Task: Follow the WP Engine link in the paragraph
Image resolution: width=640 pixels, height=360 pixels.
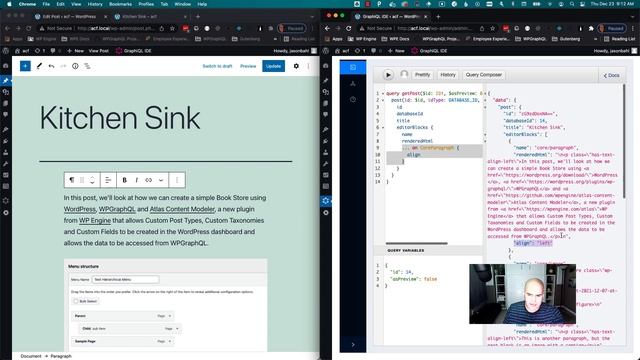Action: 95,220
